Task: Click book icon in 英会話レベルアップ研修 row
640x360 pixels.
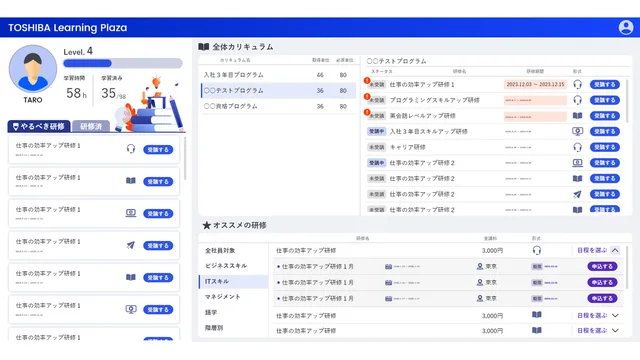Action: pos(577,116)
